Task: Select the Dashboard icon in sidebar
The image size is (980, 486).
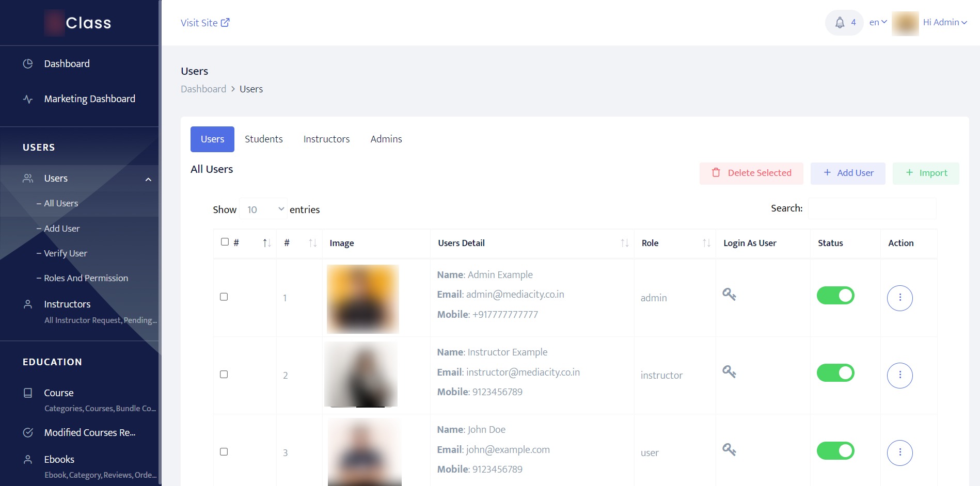Action: 28,63
